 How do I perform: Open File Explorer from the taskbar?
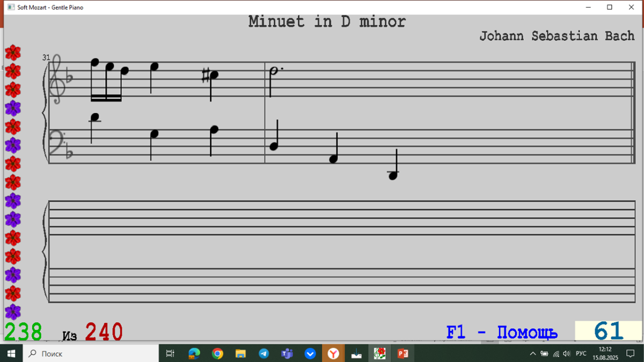coord(240,353)
